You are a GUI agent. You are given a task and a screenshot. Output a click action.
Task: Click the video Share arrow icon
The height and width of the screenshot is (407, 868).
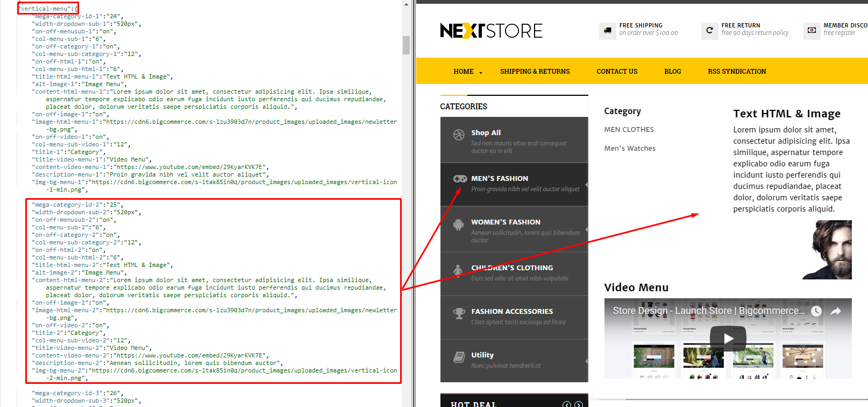836,311
